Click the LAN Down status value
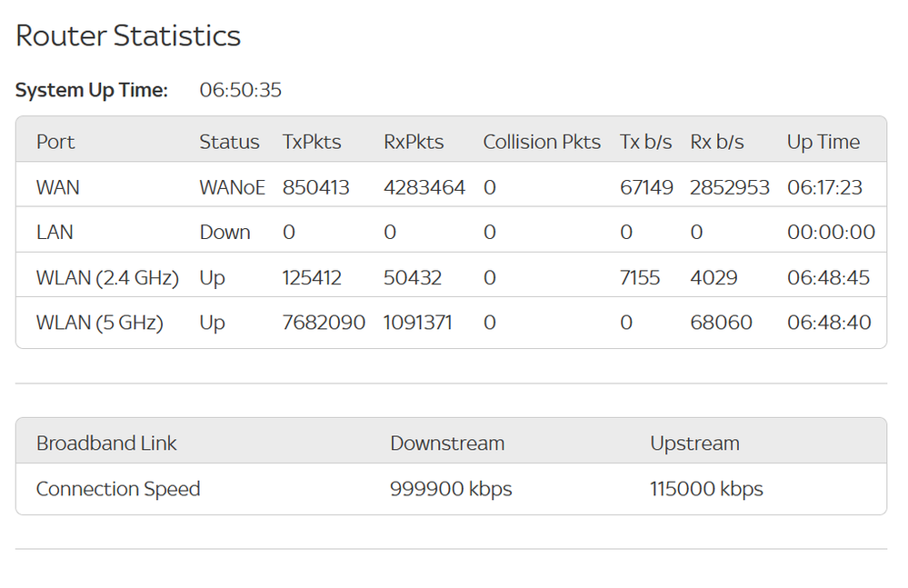The height and width of the screenshot is (588, 908). (225, 233)
